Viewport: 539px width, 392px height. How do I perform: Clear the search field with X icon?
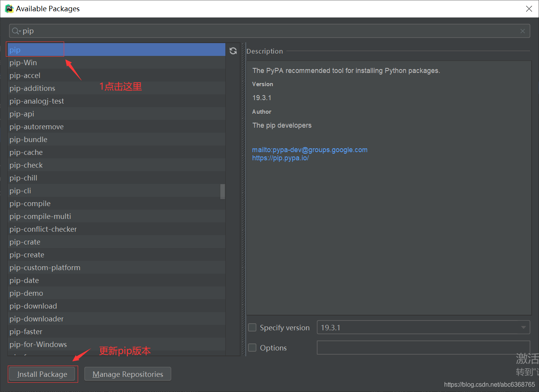click(x=523, y=31)
